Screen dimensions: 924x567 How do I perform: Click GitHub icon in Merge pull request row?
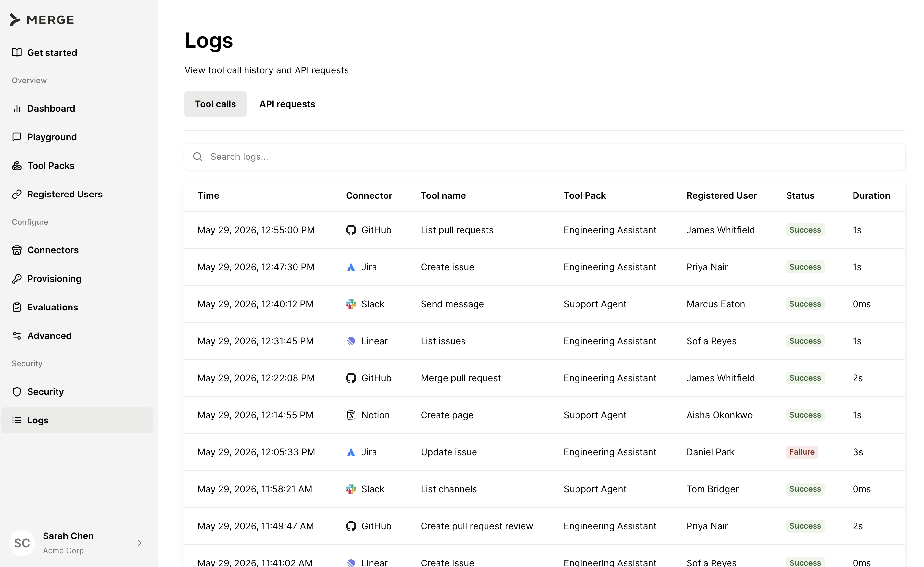point(351,378)
